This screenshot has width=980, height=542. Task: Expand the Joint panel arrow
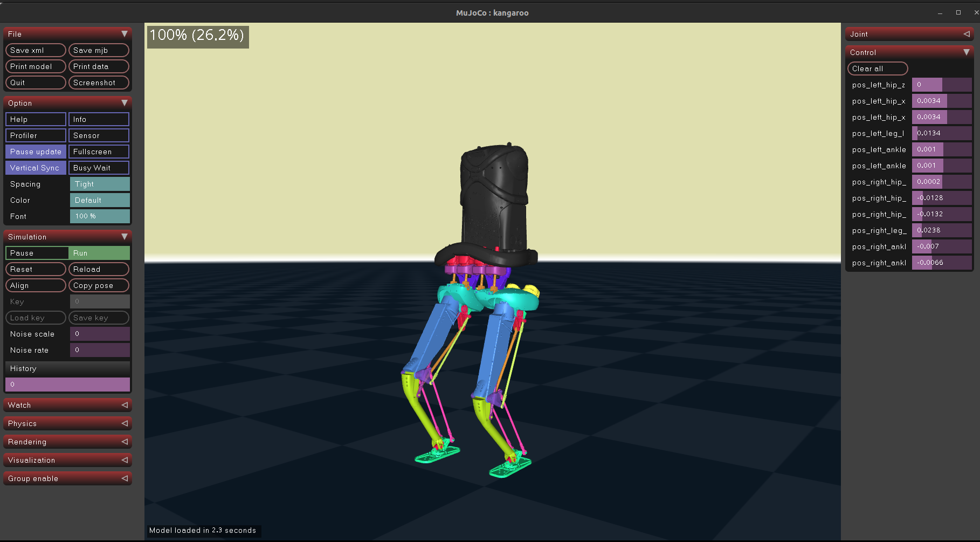(x=967, y=34)
